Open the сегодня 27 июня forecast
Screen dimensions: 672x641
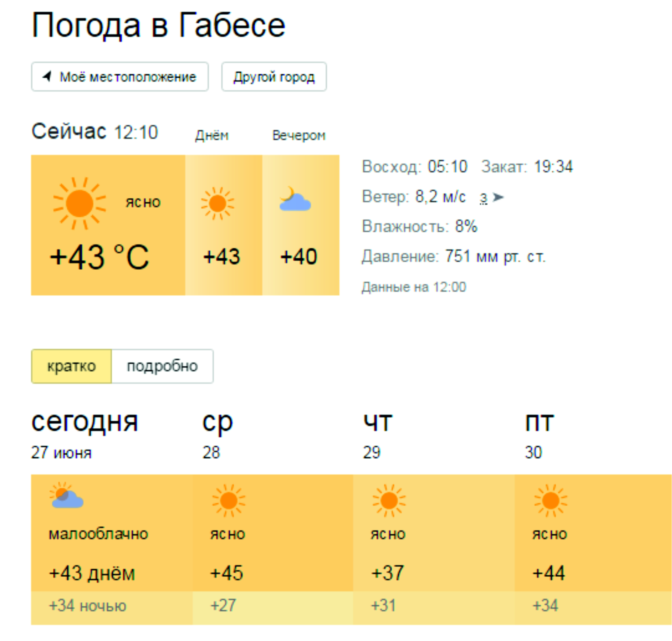[x=112, y=549]
